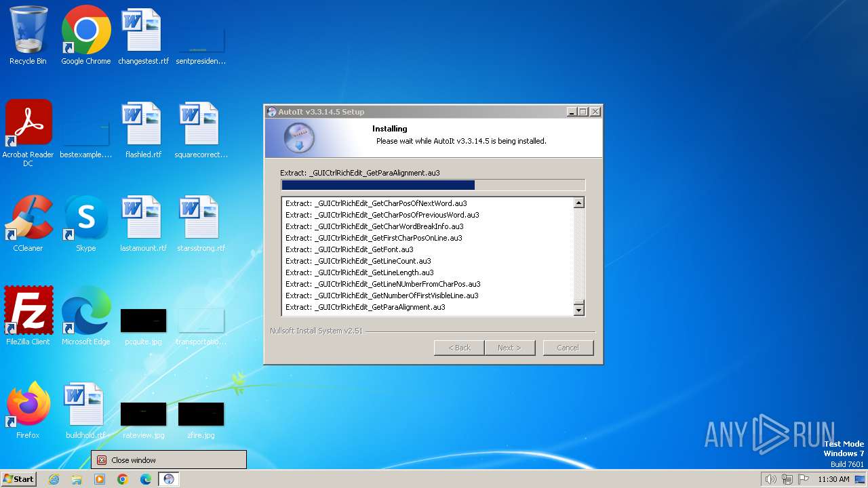Click the volume speaker tray icon
The height and width of the screenshot is (488, 868).
pos(770,479)
